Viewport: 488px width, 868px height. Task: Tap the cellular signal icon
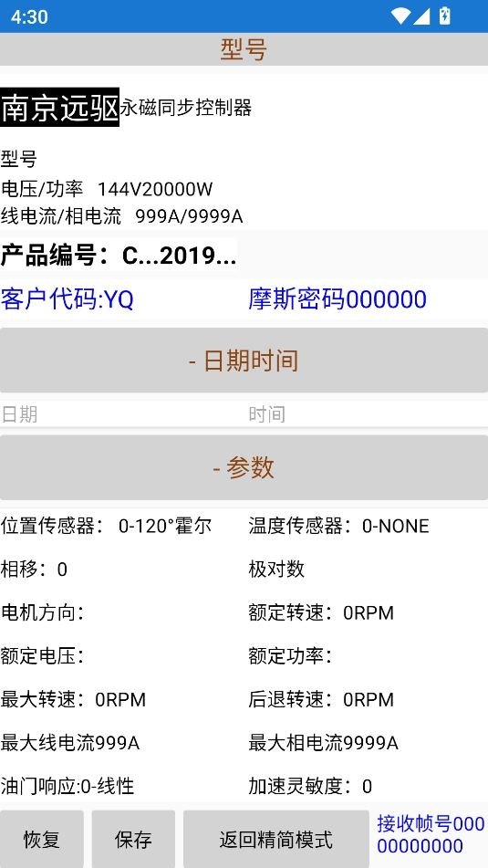[x=421, y=16]
